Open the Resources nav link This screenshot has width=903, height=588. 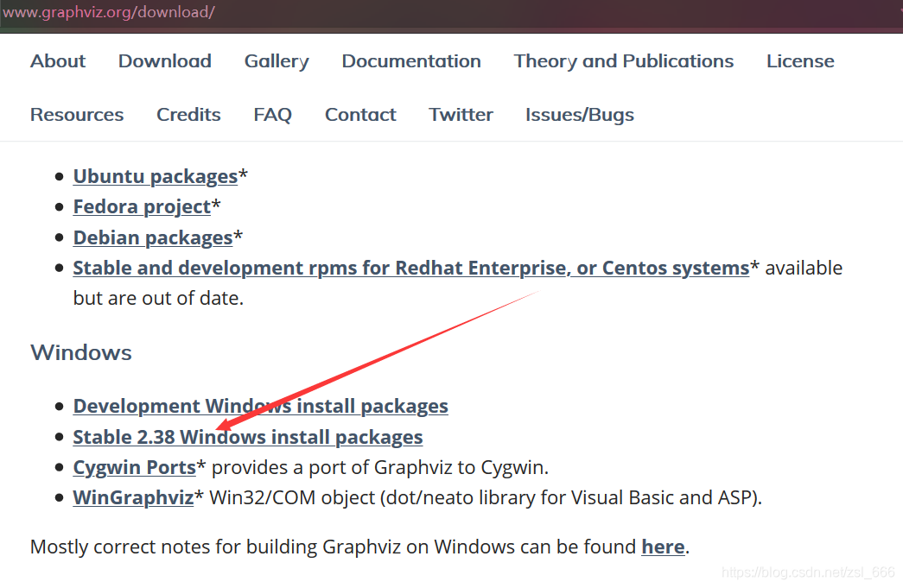(x=77, y=115)
